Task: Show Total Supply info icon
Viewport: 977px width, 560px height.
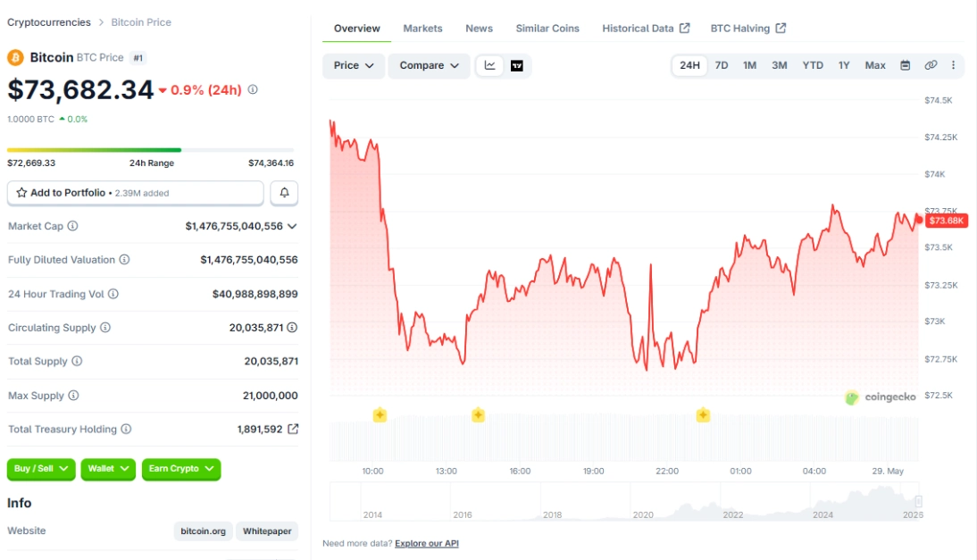Action: 77,361
